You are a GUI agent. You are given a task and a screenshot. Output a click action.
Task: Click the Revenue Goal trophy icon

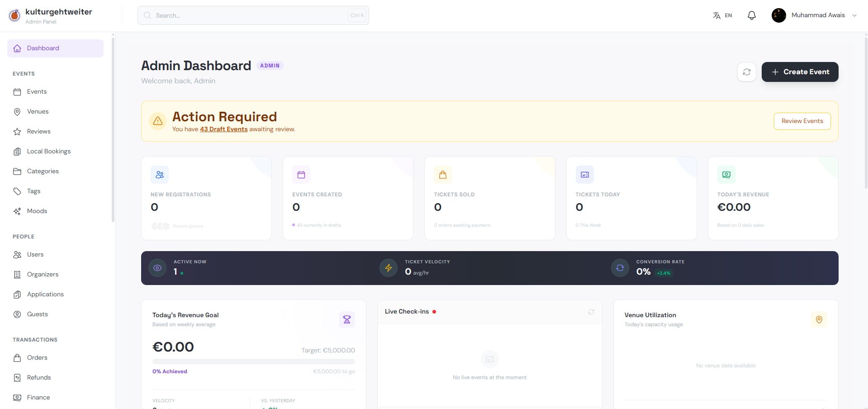[347, 319]
